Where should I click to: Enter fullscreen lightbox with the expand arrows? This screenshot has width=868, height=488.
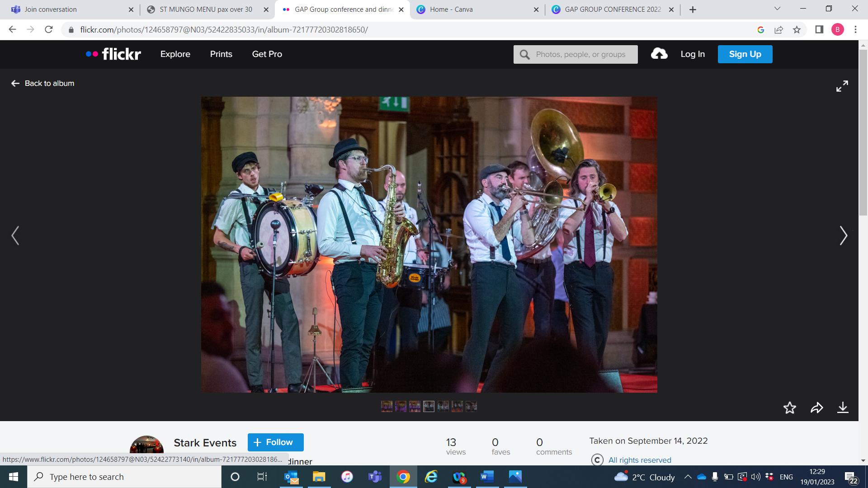tap(842, 86)
